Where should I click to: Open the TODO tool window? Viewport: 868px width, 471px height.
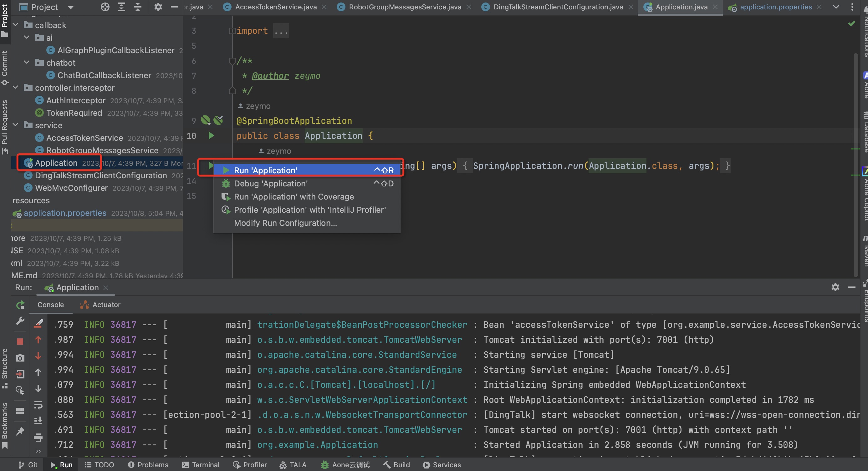(x=99, y=465)
